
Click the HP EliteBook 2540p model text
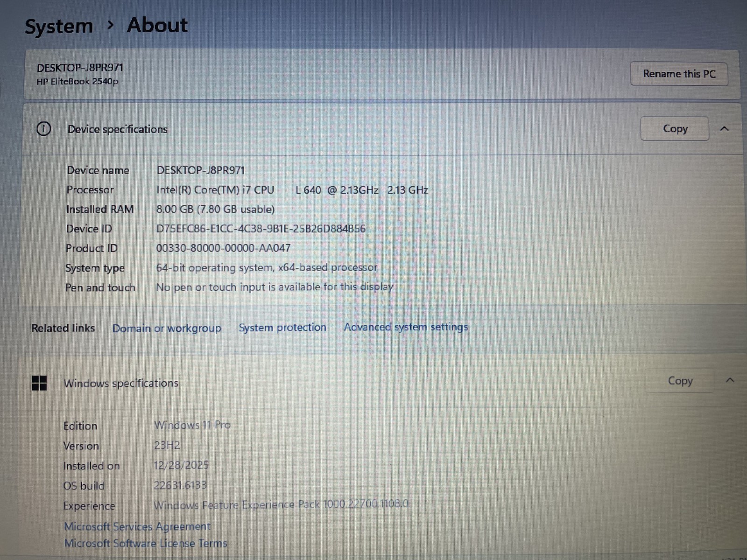coord(78,81)
